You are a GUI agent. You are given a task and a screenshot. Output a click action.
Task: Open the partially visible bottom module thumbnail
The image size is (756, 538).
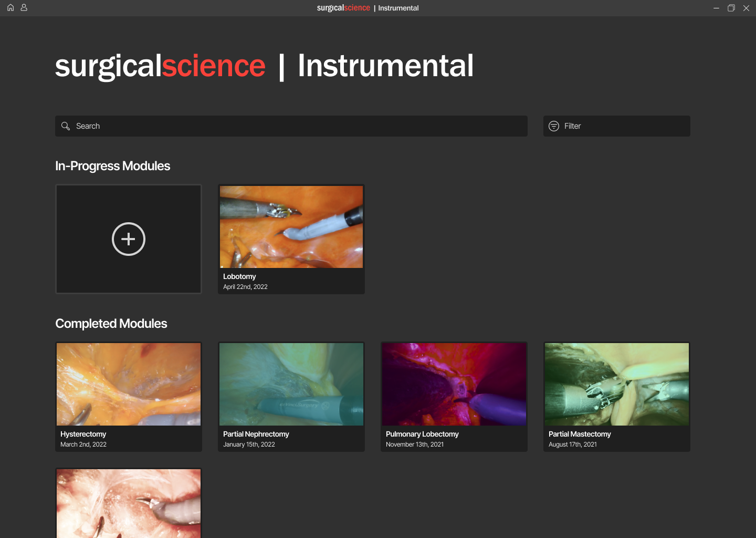point(129,503)
